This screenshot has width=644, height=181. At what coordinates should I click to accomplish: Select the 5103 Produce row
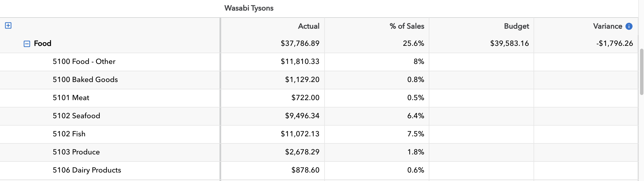click(76, 152)
